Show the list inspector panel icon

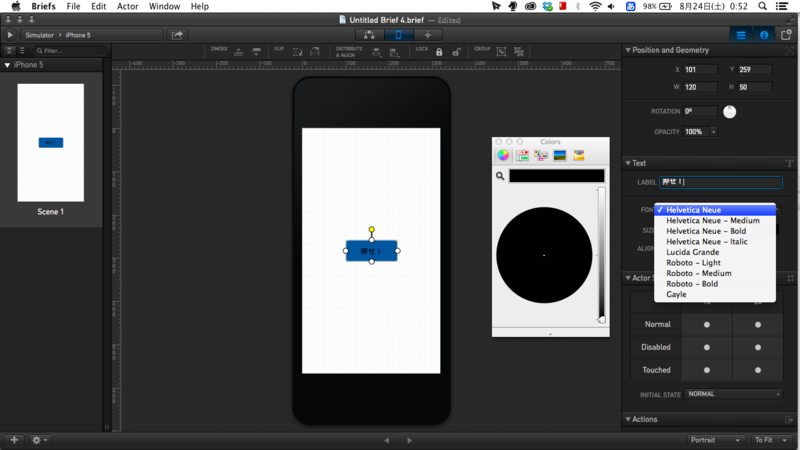pyautogui.click(x=741, y=35)
